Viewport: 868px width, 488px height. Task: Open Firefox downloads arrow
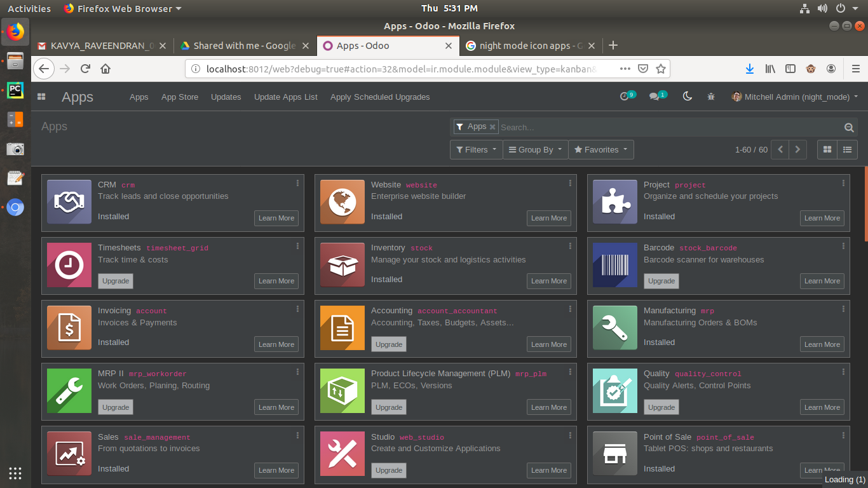tap(750, 69)
